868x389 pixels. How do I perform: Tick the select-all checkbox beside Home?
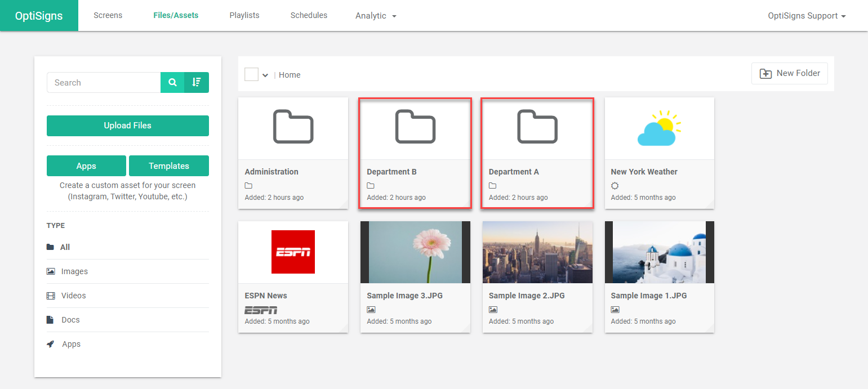[251, 74]
